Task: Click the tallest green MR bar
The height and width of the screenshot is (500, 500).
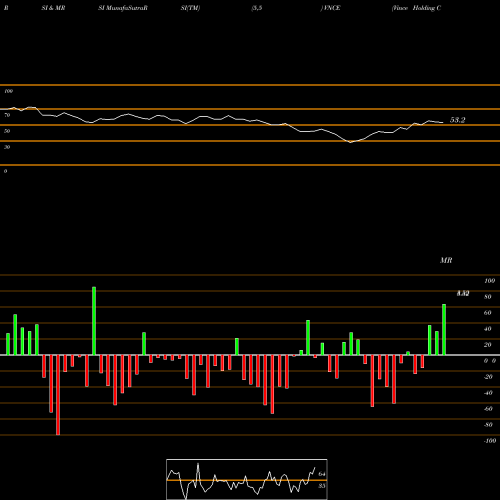Action: pos(94,321)
